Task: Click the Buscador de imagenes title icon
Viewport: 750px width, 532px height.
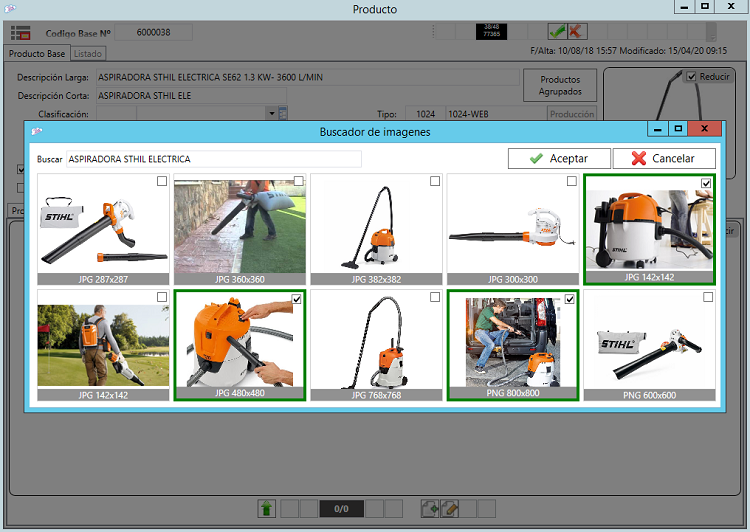Action: point(36,131)
